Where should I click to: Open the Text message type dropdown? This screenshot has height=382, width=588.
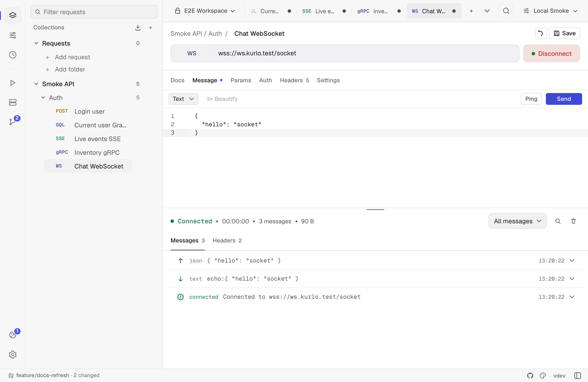pos(183,99)
